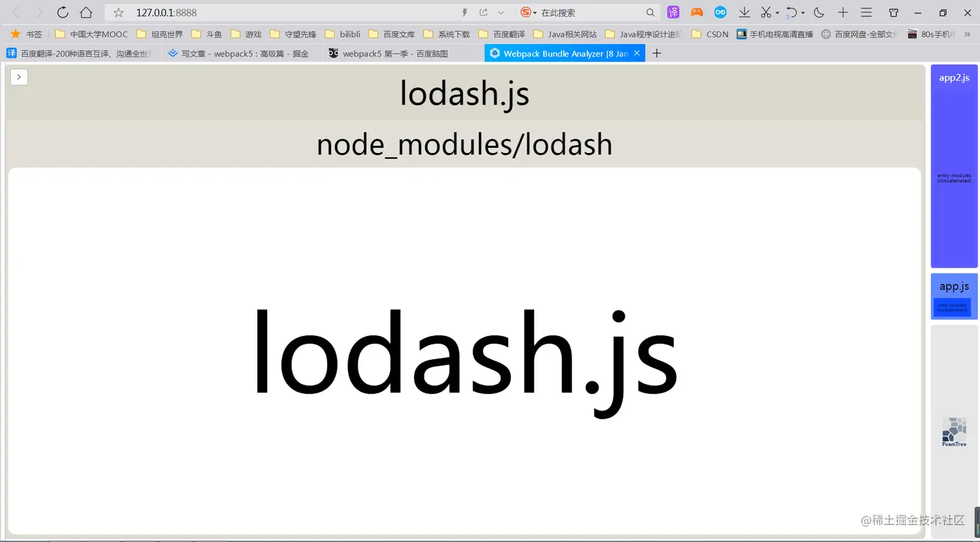This screenshot has width=980, height=542.
Task: Click the magnifier search icon
Action: [x=650, y=12]
